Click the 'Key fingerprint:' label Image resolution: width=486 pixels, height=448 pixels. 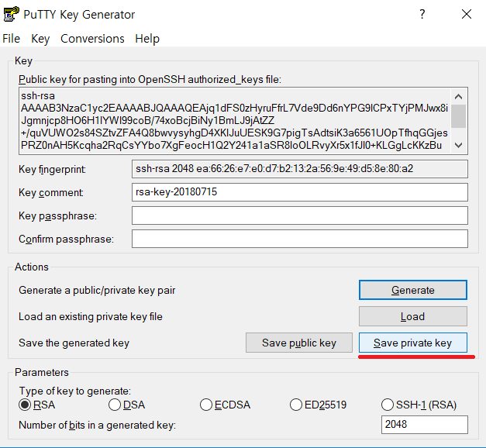click(52, 170)
